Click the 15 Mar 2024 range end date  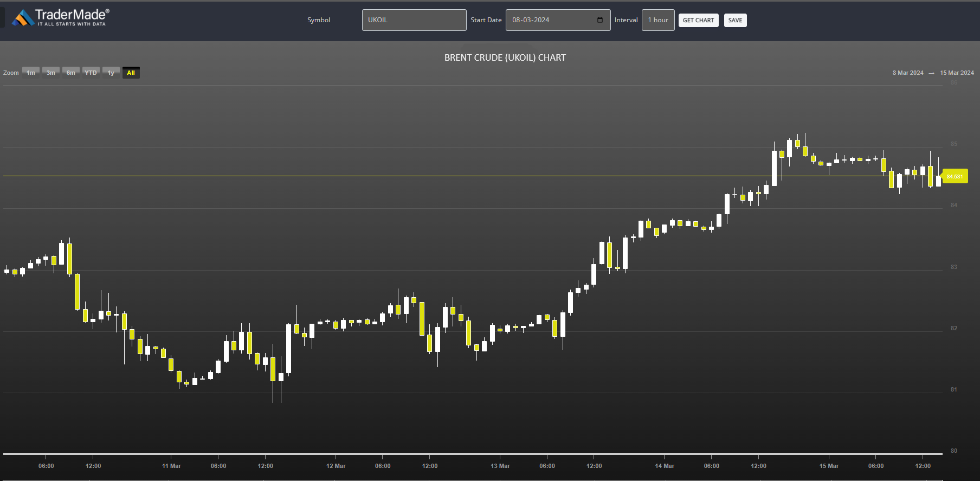click(957, 73)
